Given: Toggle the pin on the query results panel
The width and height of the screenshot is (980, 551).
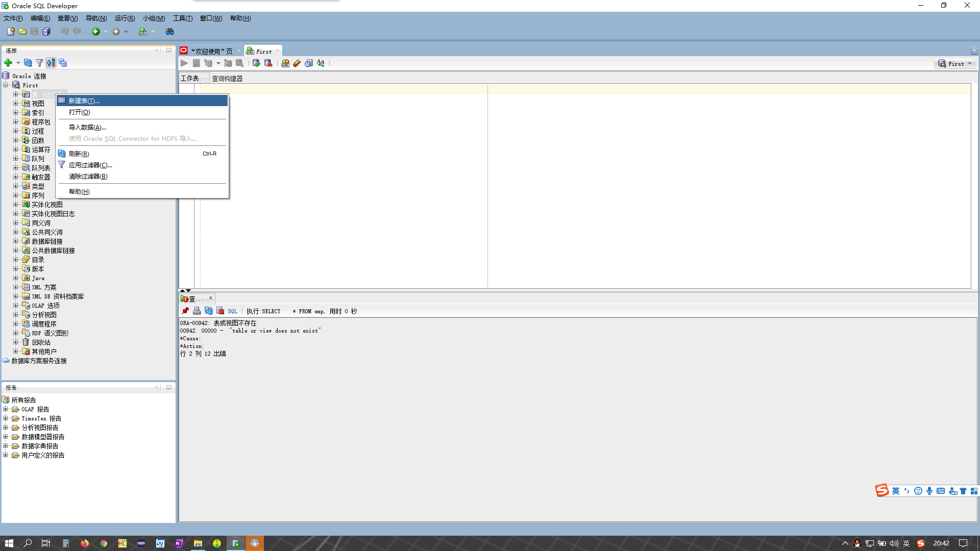Looking at the screenshot, I should 185,311.
